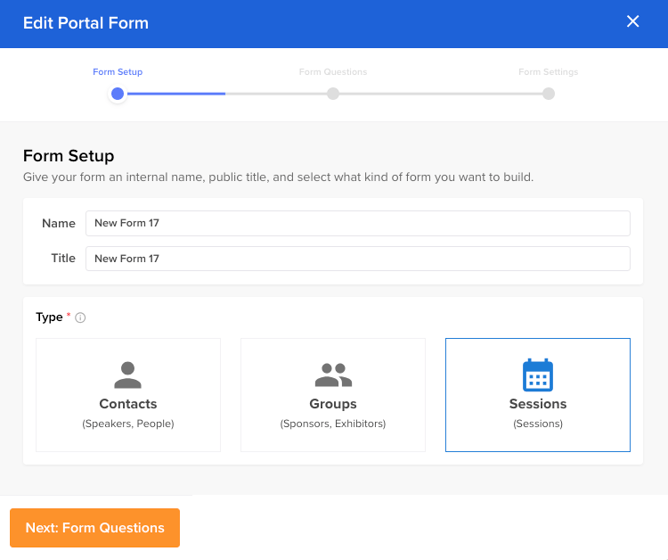Click the info icon next to Type
This screenshot has width=668, height=560.
pos(81,318)
